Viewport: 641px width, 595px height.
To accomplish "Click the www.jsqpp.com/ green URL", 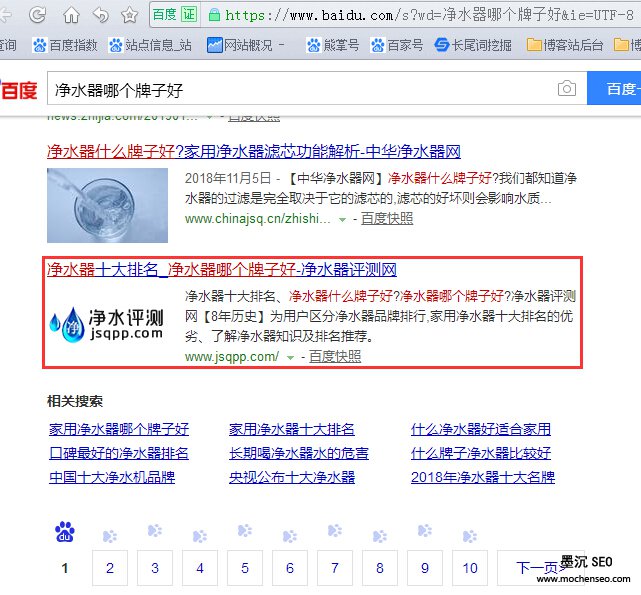I will point(232,357).
